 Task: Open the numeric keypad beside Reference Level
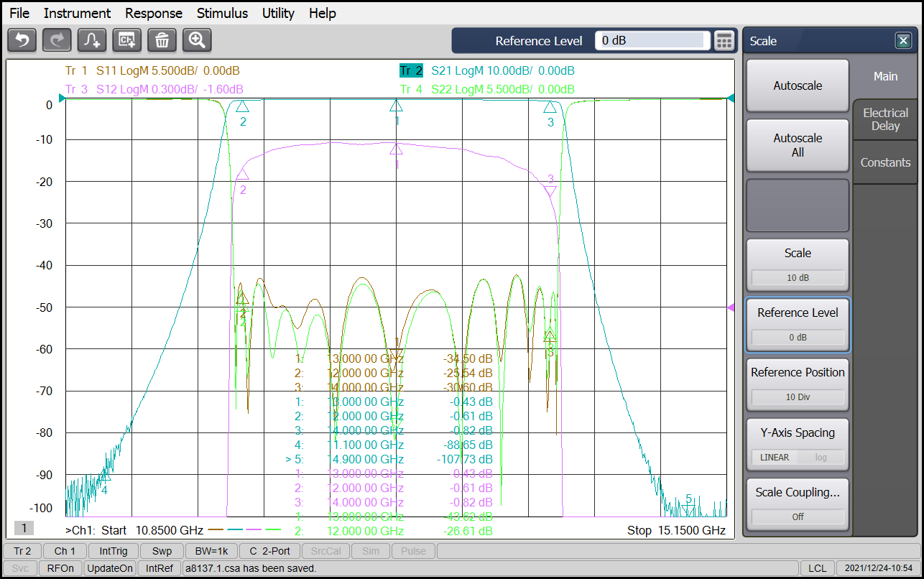tap(724, 41)
